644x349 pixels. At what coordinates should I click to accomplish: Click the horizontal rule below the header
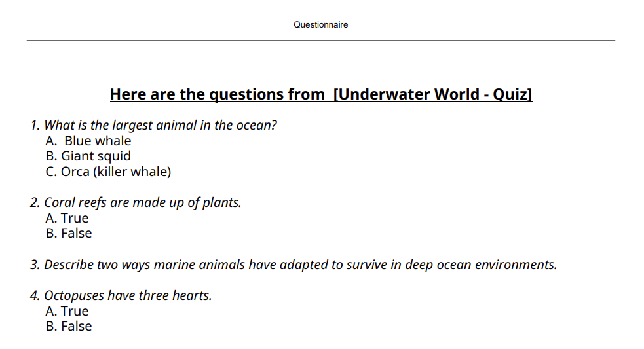[x=321, y=40]
